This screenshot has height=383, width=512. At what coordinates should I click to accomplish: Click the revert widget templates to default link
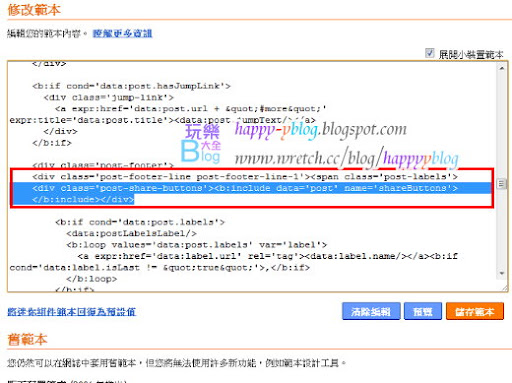click(72, 312)
